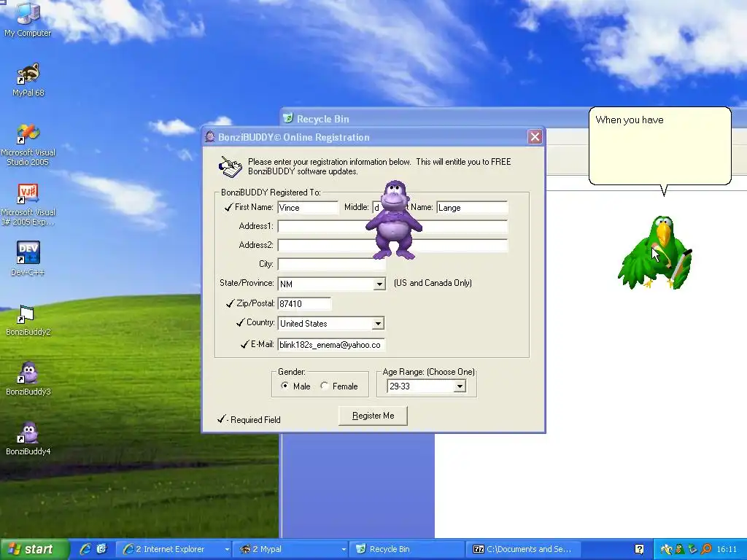Click the orange magnifier tray icon

point(706,549)
